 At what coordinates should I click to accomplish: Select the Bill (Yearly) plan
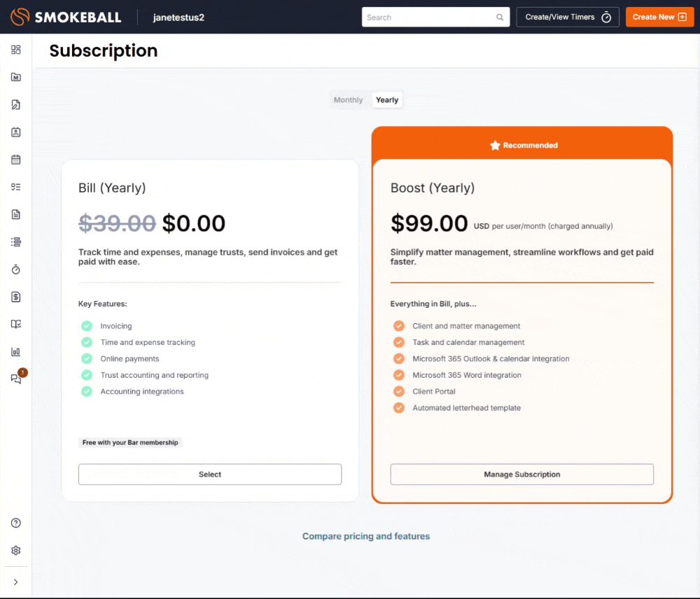click(x=210, y=474)
